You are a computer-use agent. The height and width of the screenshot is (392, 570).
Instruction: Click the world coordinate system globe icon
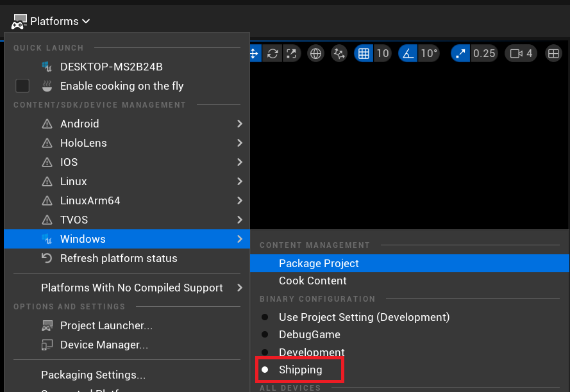coord(315,53)
